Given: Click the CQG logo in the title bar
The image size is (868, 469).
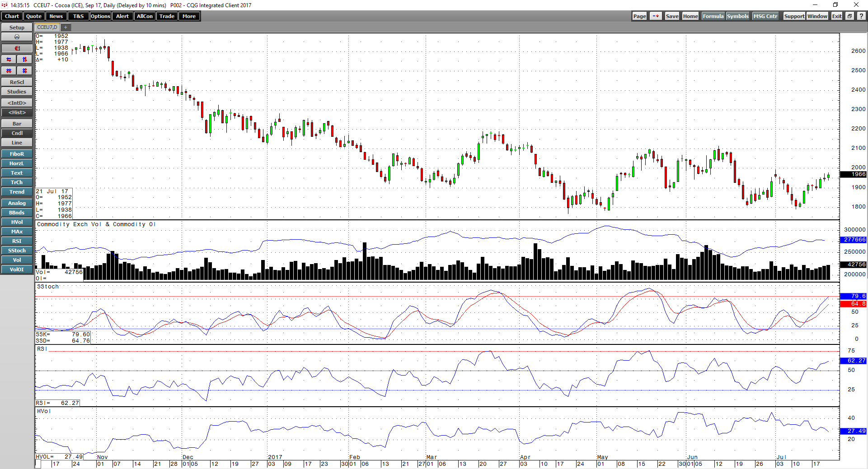Looking at the screenshot, I should click(x=4, y=5).
